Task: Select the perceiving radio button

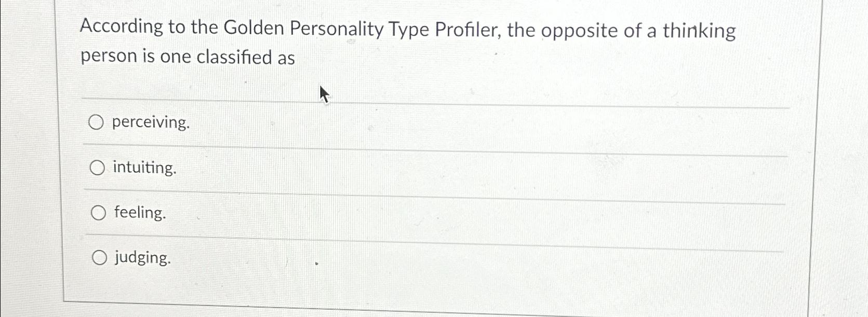Action: 98,123
